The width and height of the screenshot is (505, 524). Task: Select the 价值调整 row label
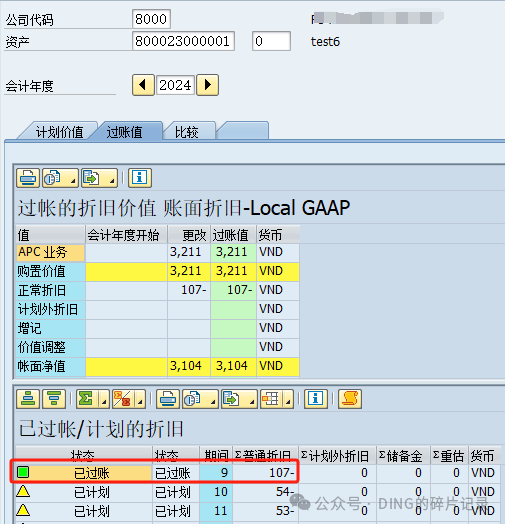[x=50, y=347]
